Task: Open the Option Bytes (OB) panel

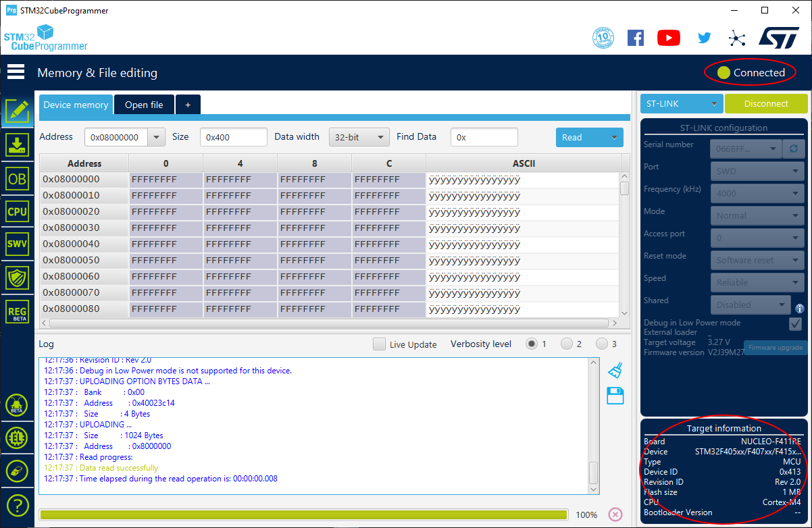Action: pyautogui.click(x=17, y=178)
